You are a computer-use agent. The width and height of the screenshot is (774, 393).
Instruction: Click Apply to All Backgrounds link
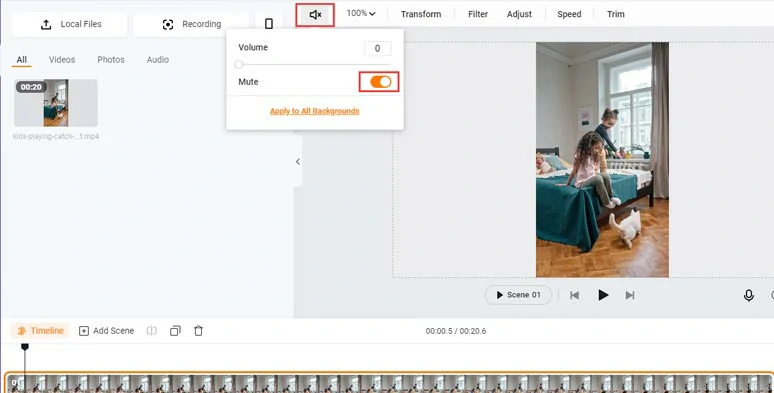(x=314, y=111)
